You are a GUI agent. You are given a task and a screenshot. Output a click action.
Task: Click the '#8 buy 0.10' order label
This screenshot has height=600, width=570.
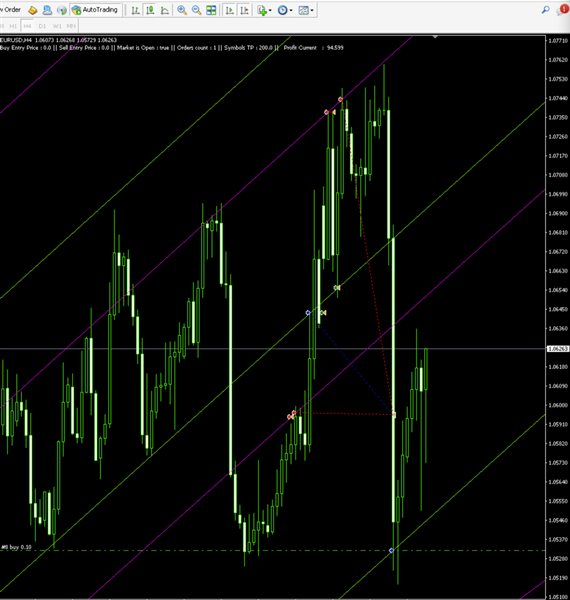pyautogui.click(x=16, y=547)
